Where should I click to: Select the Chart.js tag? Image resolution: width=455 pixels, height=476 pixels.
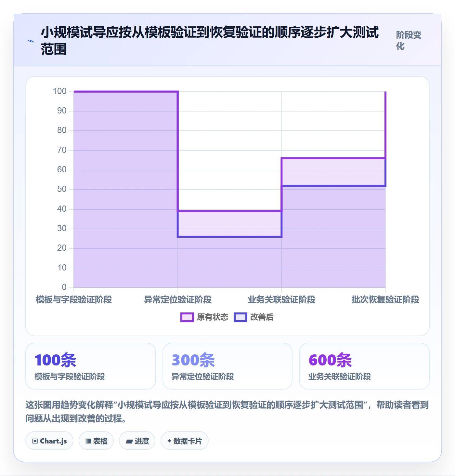[x=49, y=441]
